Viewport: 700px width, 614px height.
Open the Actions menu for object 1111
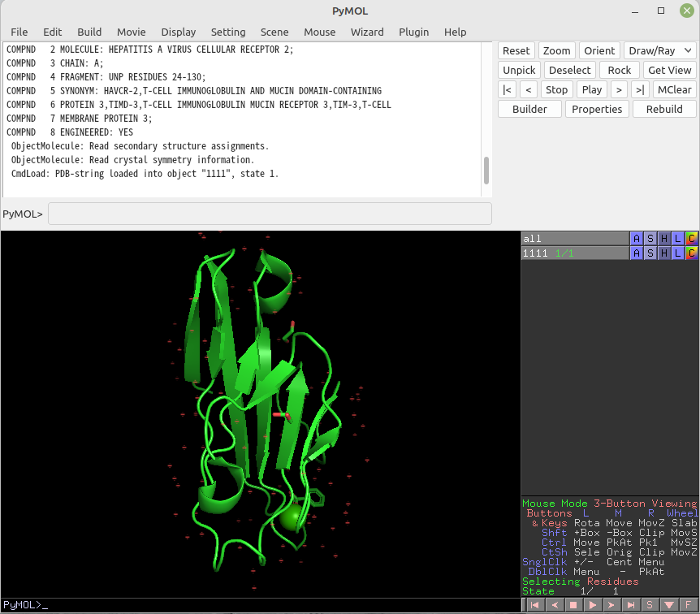point(637,253)
